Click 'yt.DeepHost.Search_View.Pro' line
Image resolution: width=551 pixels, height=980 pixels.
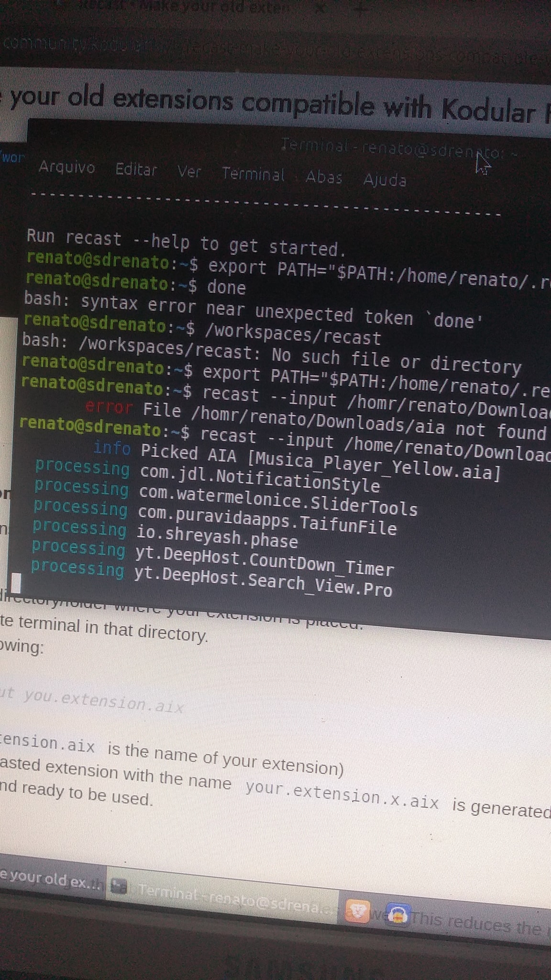pyautogui.click(x=263, y=581)
